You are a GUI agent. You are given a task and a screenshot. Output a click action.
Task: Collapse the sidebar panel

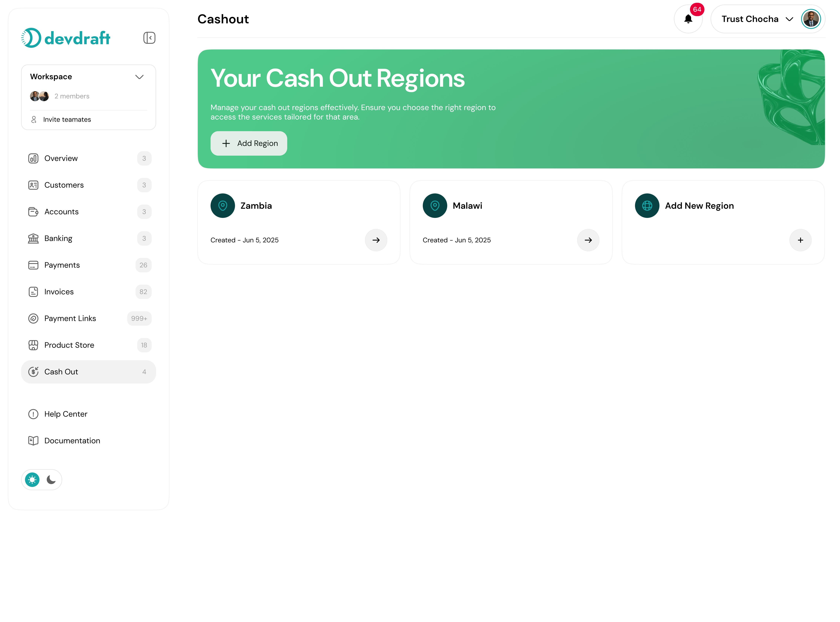[x=149, y=38]
